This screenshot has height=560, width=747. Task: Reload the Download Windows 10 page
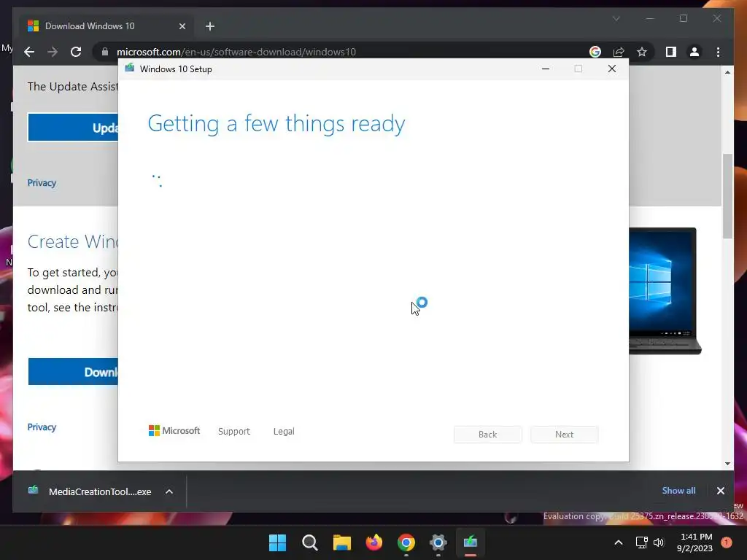pyautogui.click(x=76, y=52)
